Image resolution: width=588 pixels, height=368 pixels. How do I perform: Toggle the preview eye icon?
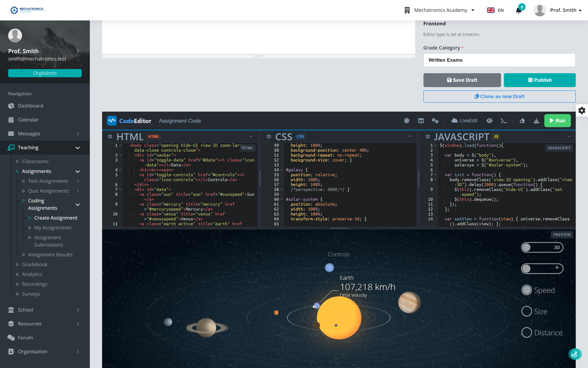(x=489, y=121)
